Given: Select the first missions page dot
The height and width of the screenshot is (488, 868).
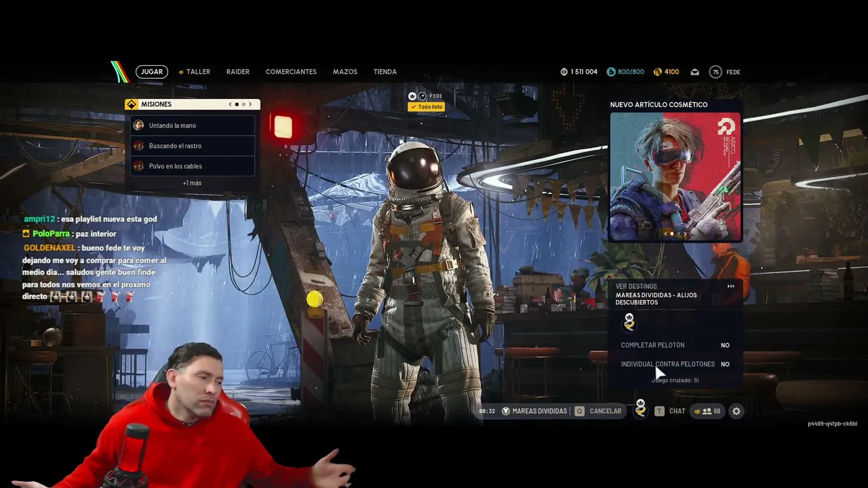Looking at the screenshot, I should click(237, 104).
